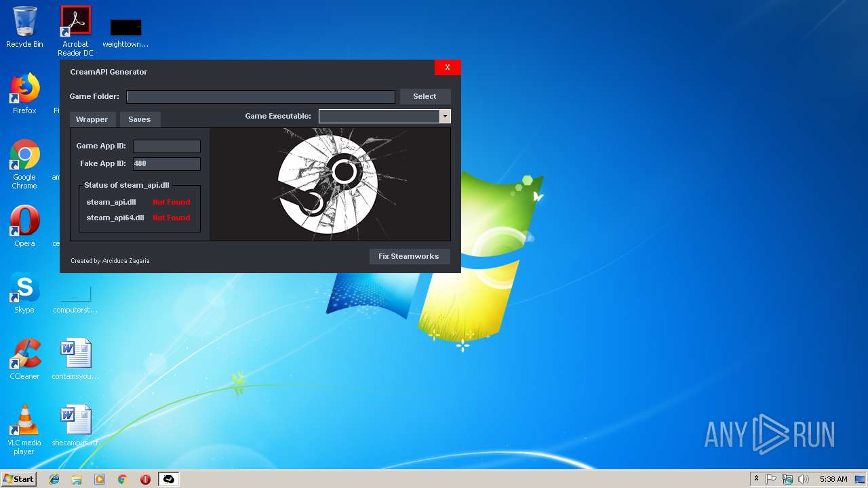
Task: Click the 'Status of steam_api.dll' group label
Action: tap(127, 185)
